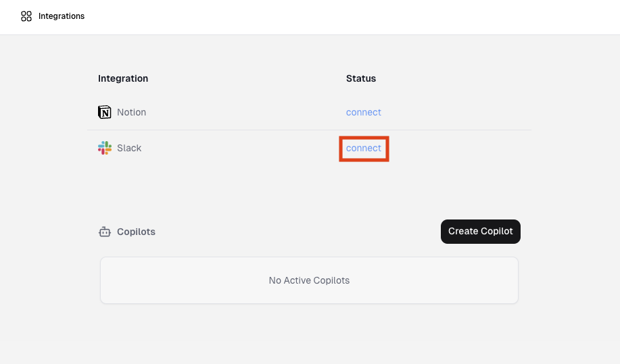Click the right edge of the empty copilots card
Image resolution: width=620 pixels, height=364 pixels.
coord(517,280)
